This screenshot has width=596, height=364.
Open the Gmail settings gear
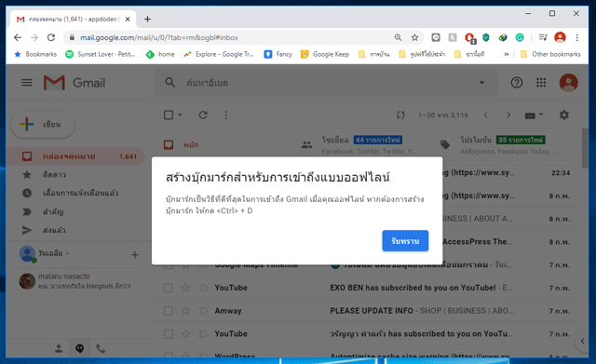(564, 115)
